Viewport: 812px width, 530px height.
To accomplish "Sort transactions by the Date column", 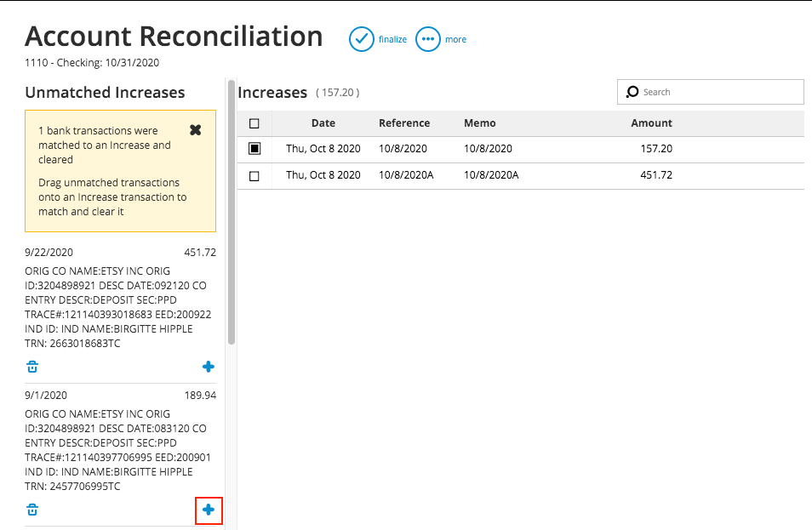I will (323, 123).
